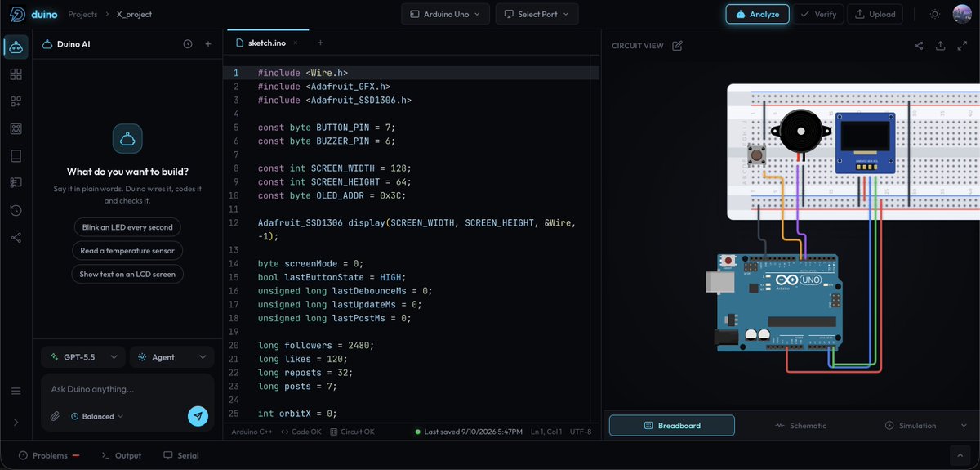
Task: Click the UTF-8 encoding status
Action: [x=581, y=432]
